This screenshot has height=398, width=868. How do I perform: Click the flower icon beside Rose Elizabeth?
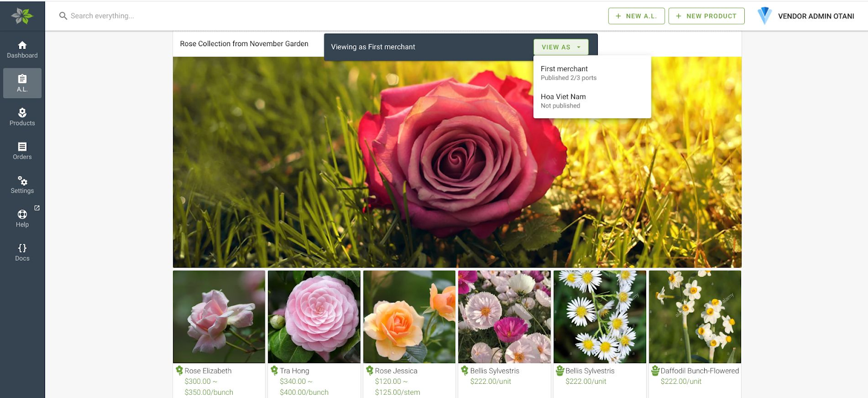tap(179, 370)
